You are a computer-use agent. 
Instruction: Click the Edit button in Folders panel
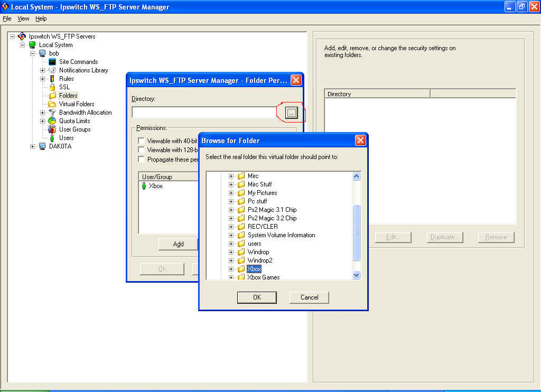click(393, 237)
